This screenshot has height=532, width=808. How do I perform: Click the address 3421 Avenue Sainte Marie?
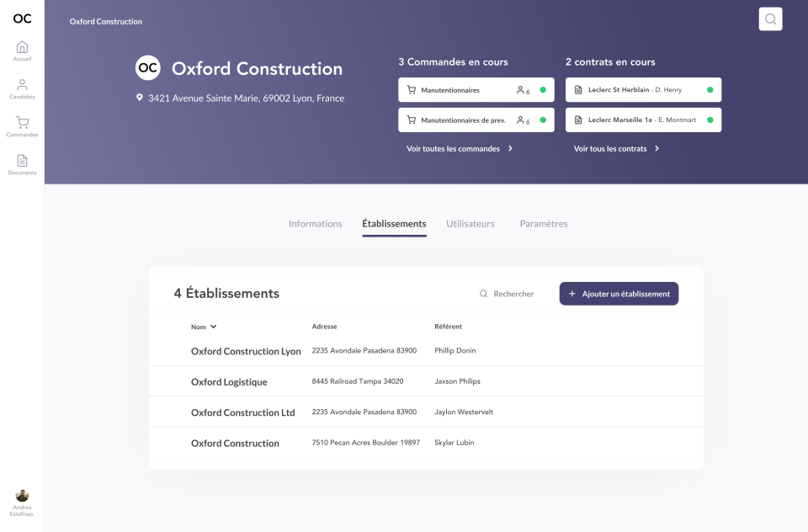(x=247, y=98)
